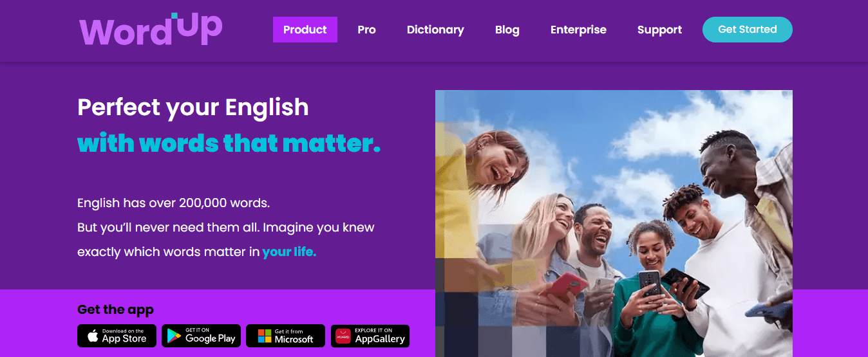Screen dimensions: 868x357
Task: Get it on Google Play badge
Action: pyautogui.click(x=201, y=336)
